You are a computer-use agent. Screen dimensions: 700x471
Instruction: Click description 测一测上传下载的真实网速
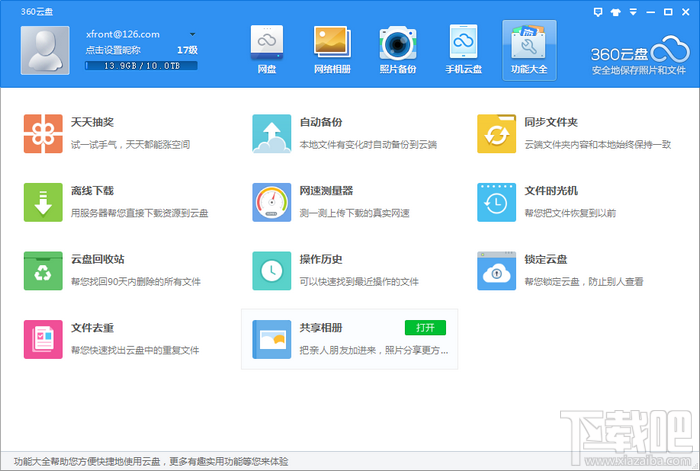(354, 213)
